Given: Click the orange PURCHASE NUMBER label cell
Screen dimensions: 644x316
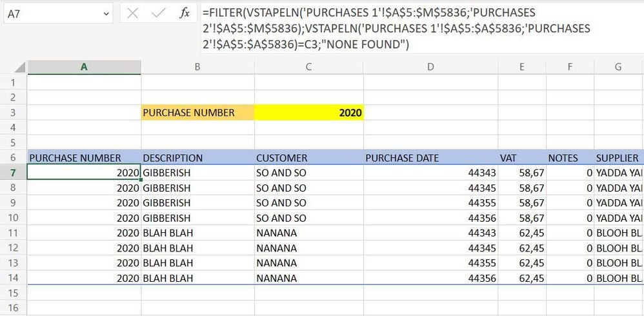Looking at the screenshot, I should pos(197,113).
